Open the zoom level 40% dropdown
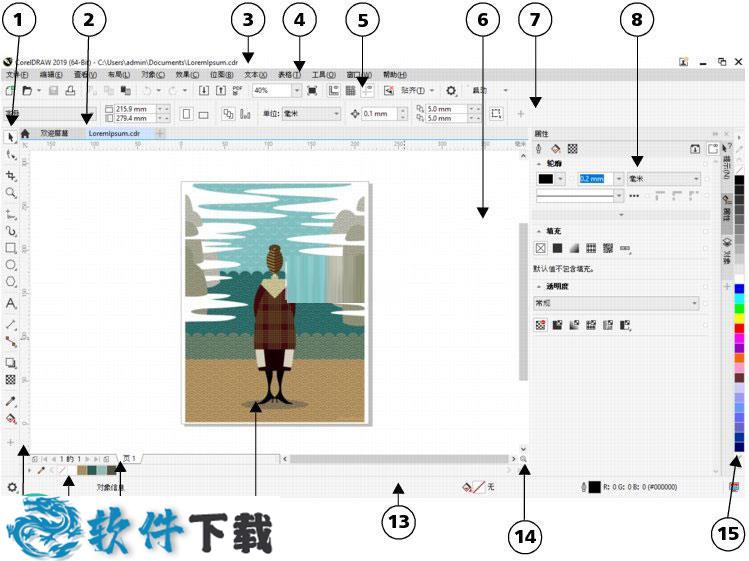 coord(297,90)
